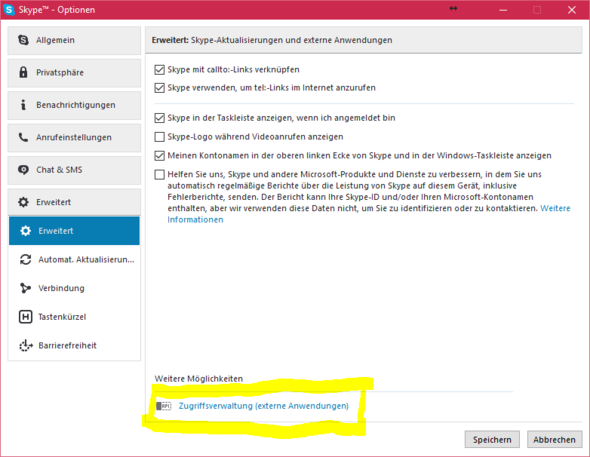Select the Tastenkürzel sub-item
The width and height of the screenshot is (590, 457).
74,317
